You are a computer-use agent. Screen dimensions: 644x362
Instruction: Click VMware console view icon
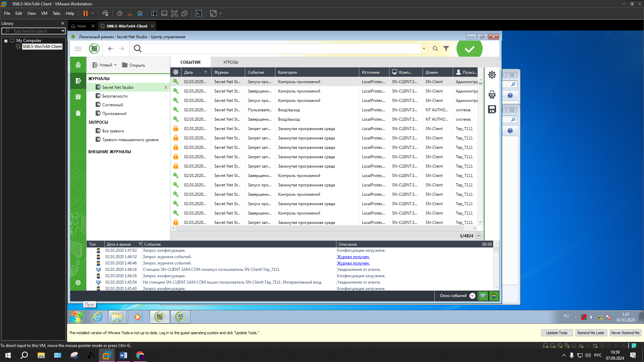(x=199, y=13)
